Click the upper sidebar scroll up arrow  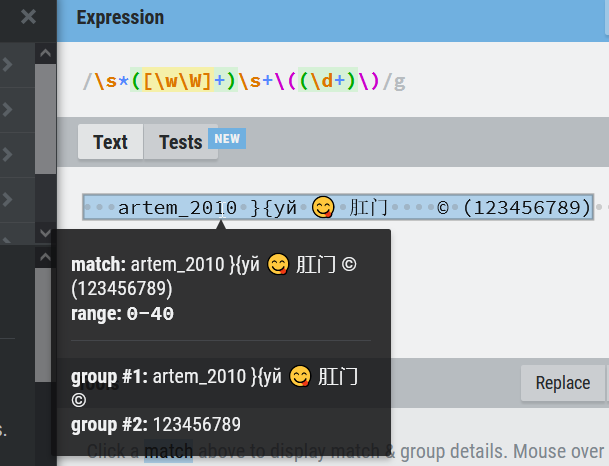tap(45, 53)
